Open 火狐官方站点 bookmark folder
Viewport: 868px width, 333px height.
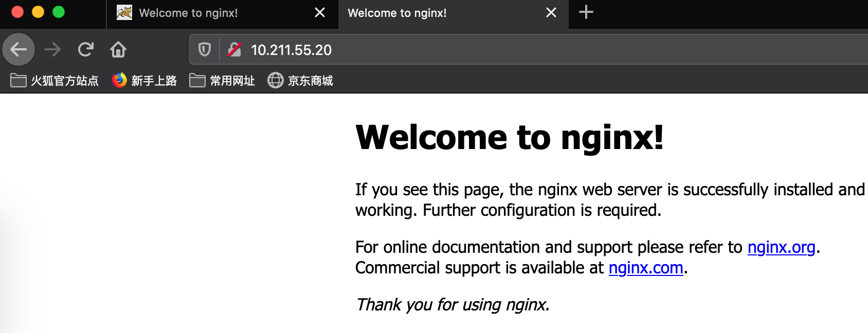[x=55, y=81]
